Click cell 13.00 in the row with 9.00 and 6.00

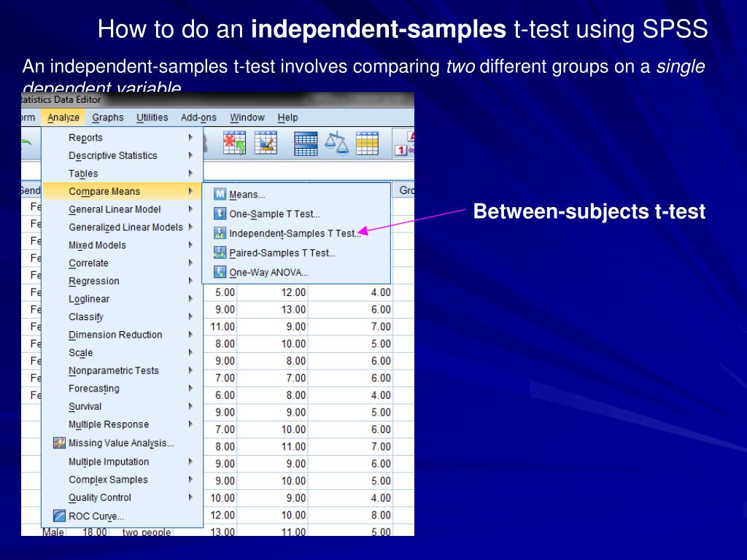(272, 309)
